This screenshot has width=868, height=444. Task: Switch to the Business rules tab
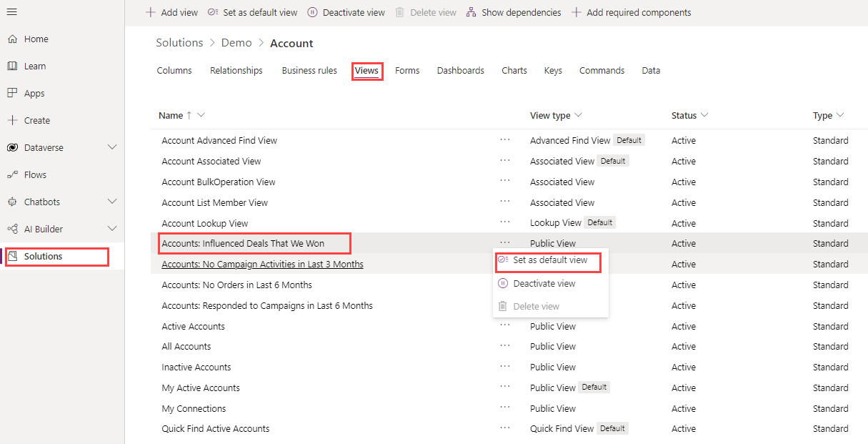309,71
